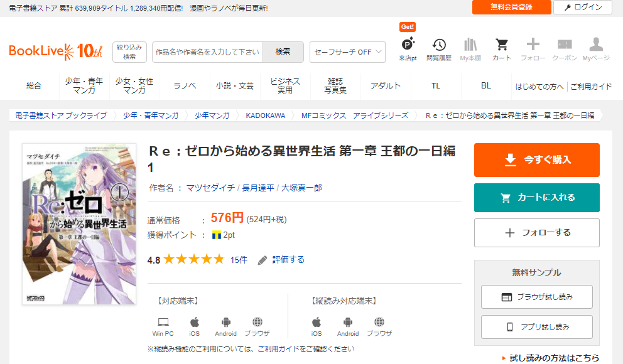Click the search input field
The height and width of the screenshot is (364, 623).
point(207,52)
